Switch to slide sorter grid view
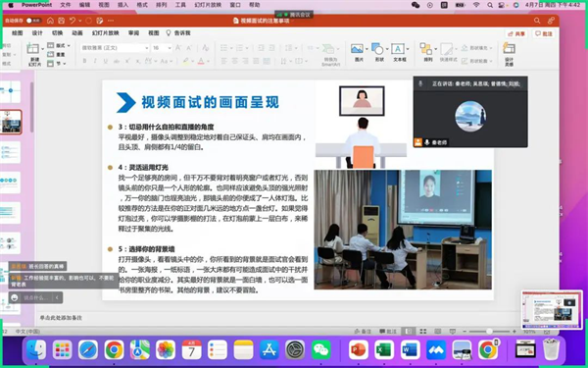This screenshot has height=368, width=588. pyautogui.click(x=423, y=332)
